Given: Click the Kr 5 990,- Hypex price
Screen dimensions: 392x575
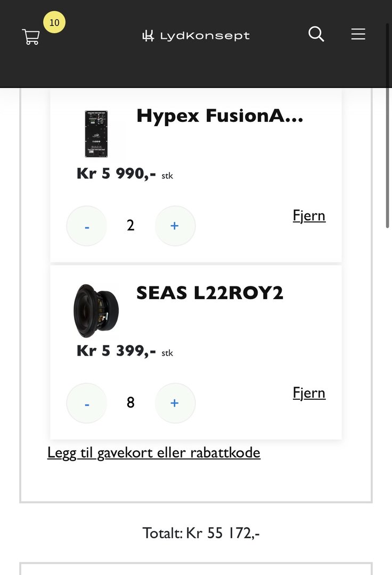Looking at the screenshot, I should click(x=116, y=174).
